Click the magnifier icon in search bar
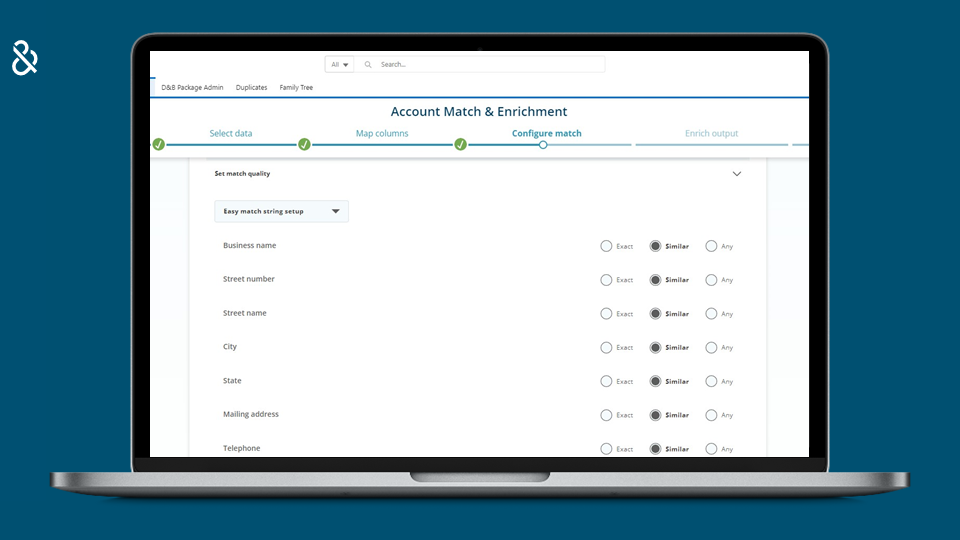 (368, 64)
